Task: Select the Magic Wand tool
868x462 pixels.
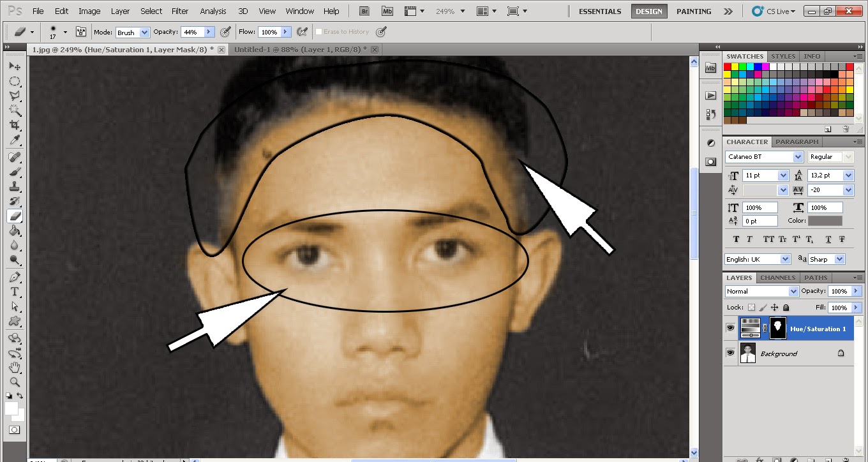Action: tap(15, 110)
